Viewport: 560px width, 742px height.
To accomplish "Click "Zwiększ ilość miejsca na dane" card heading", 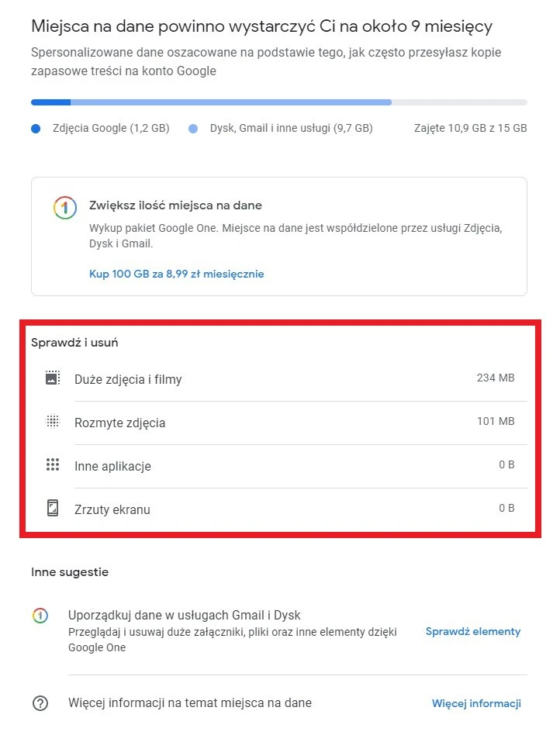I will (176, 205).
